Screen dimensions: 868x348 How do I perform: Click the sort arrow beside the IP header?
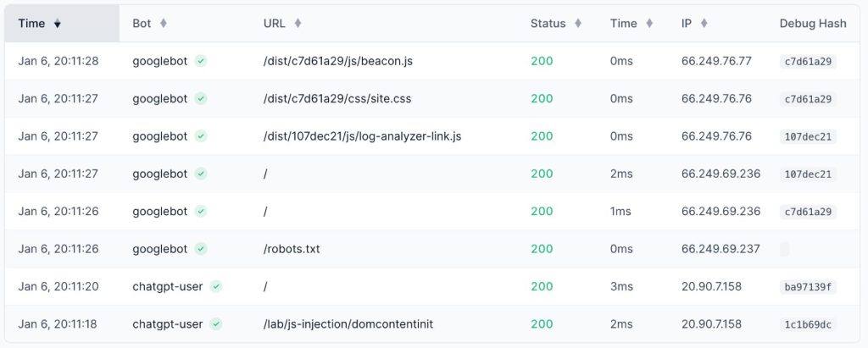click(x=704, y=24)
